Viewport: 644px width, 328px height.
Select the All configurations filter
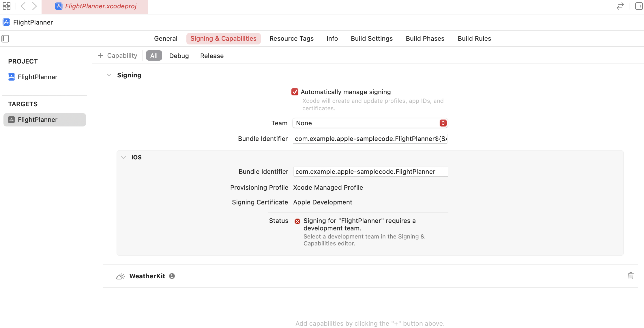tap(154, 56)
